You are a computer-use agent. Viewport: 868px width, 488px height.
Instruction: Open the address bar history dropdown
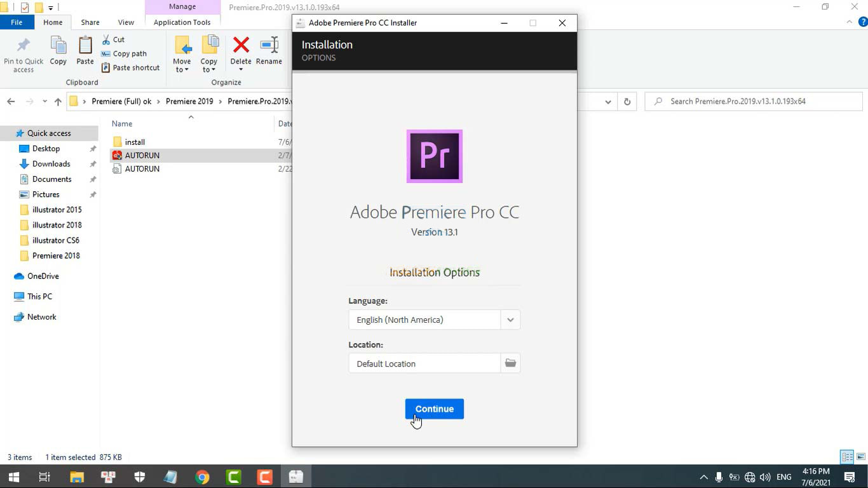[x=608, y=102]
